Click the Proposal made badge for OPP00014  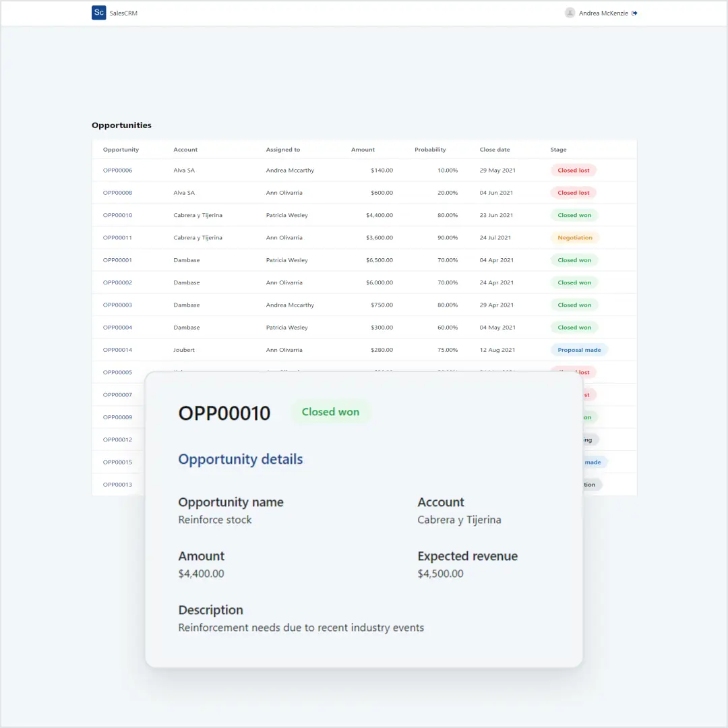click(580, 350)
